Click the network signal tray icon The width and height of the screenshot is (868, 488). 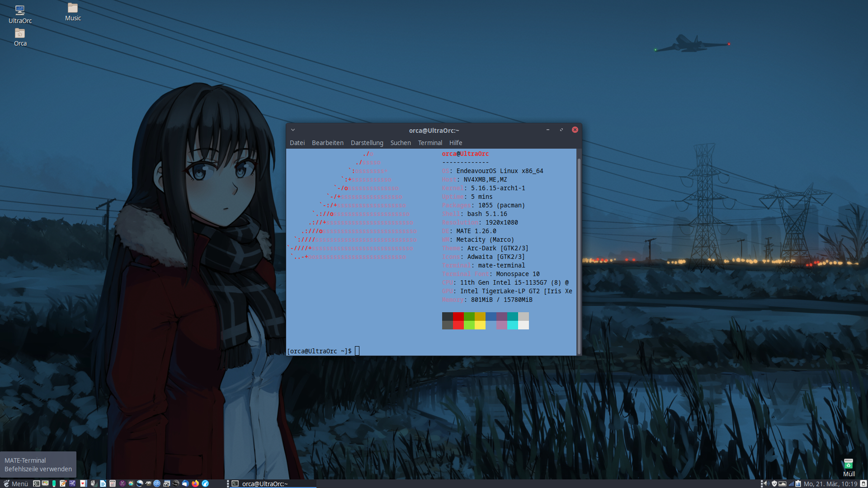[x=792, y=483]
